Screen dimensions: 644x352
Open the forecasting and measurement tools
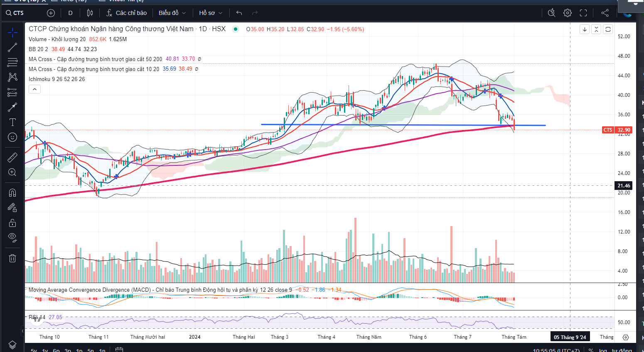(12, 92)
